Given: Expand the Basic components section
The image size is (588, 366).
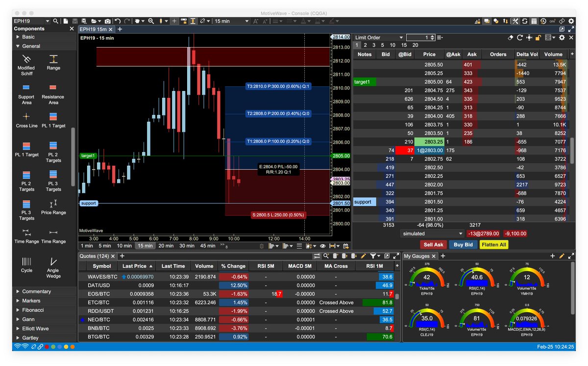Looking at the screenshot, I should coord(44,37).
